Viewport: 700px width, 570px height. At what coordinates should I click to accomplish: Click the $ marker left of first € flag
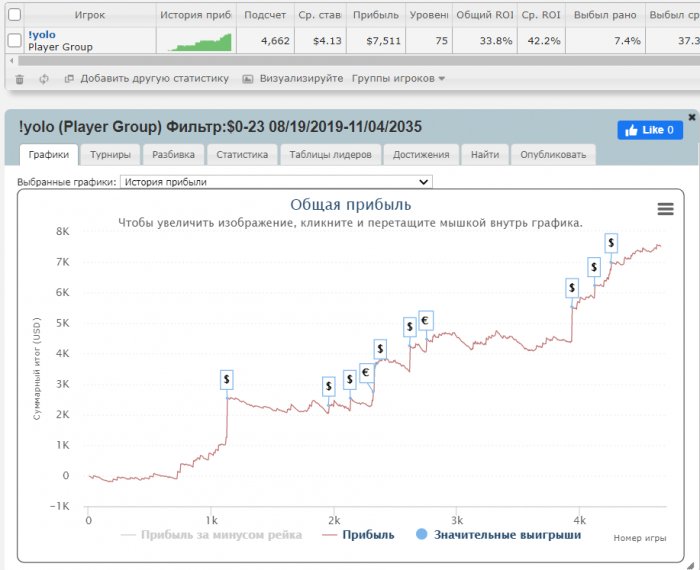coord(350,379)
